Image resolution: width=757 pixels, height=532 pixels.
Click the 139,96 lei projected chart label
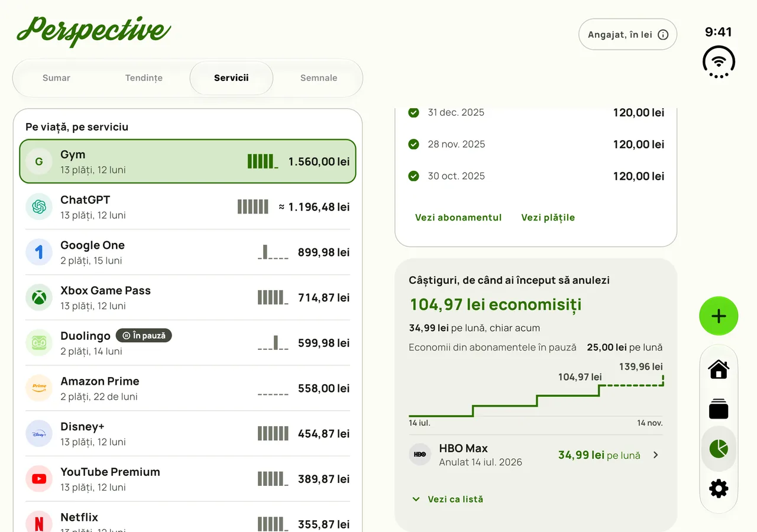coord(641,367)
